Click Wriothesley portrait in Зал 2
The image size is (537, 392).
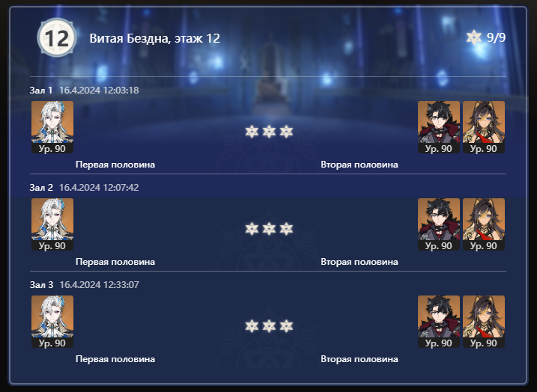pos(439,224)
